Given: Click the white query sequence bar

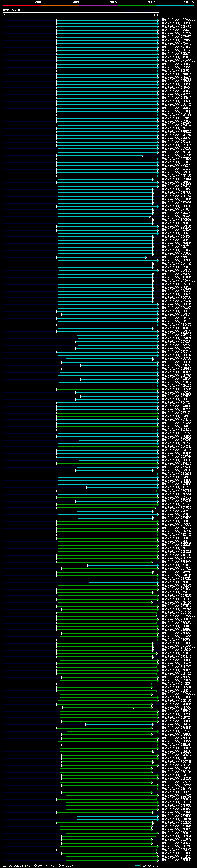Looking at the screenshot, I should click(81, 13).
